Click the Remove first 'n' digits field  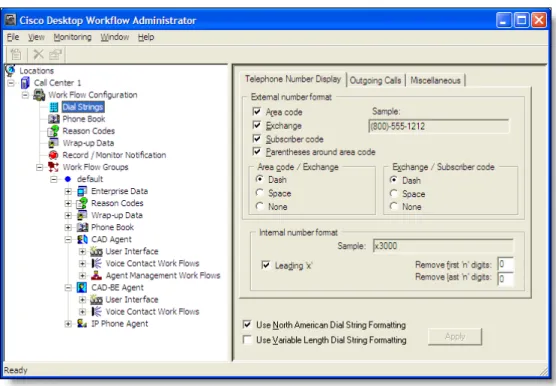tap(505, 264)
